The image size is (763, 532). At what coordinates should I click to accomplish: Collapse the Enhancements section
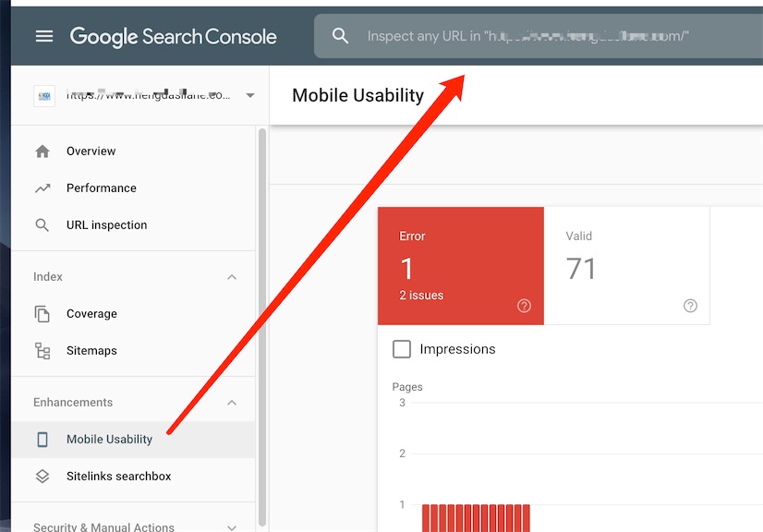click(232, 403)
